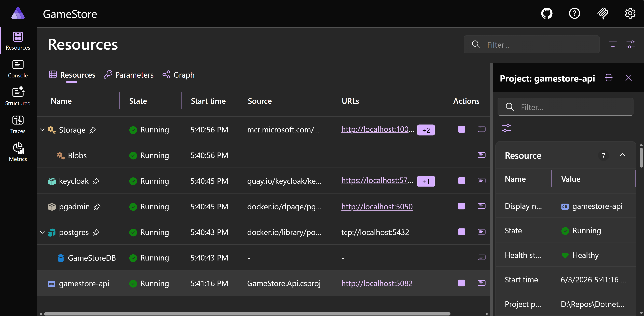Click the panel splitter between grid and details
Screen dimensions: 644x316
click(x=492, y=189)
